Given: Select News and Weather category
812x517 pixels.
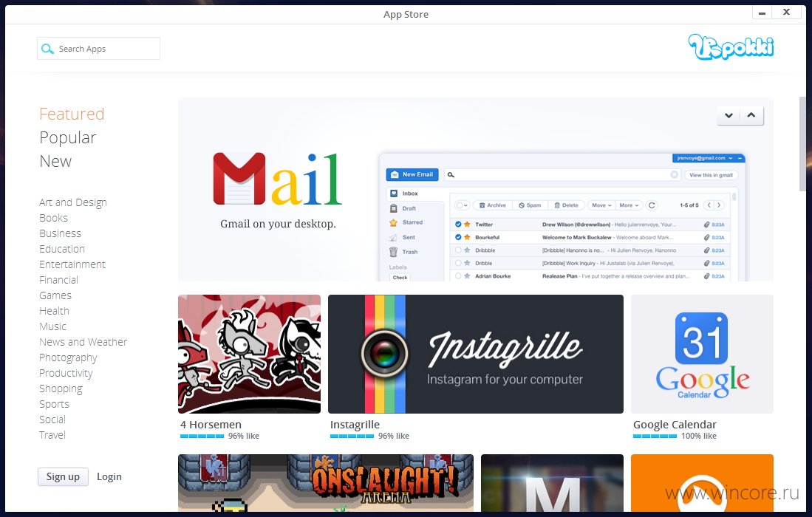Looking at the screenshot, I should coord(83,342).
